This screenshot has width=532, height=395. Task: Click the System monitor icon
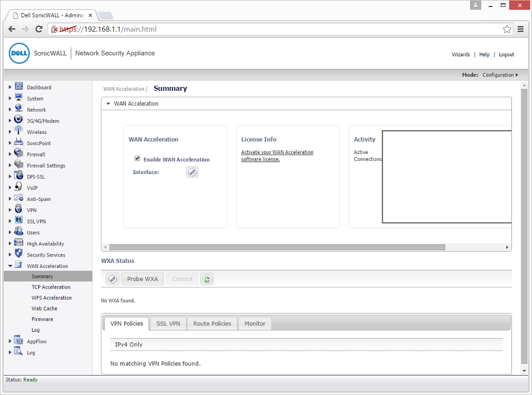[19, 98]
